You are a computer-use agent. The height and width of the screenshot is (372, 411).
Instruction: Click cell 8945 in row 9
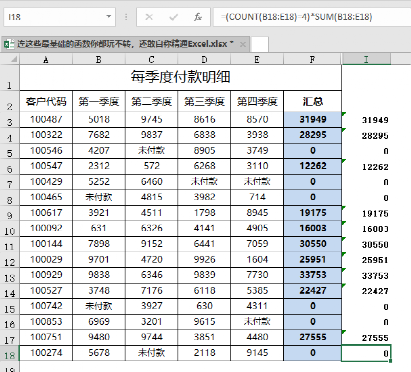point(257,213)
